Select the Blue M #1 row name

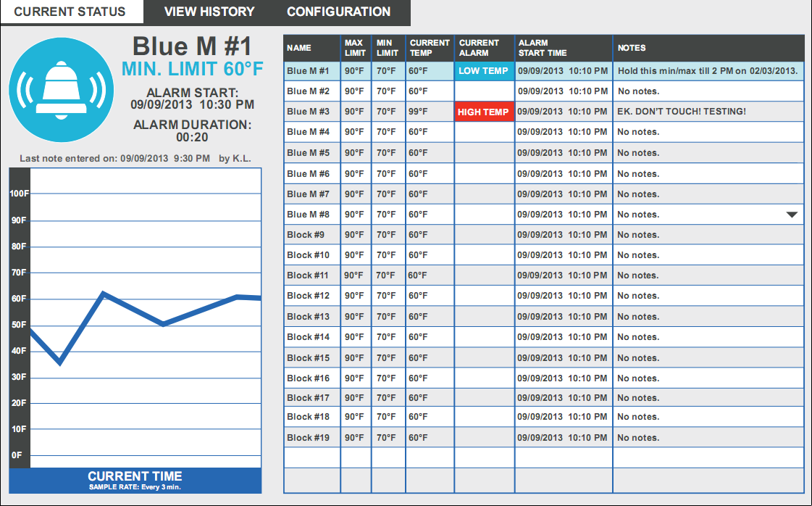click(x=309, y=71)
